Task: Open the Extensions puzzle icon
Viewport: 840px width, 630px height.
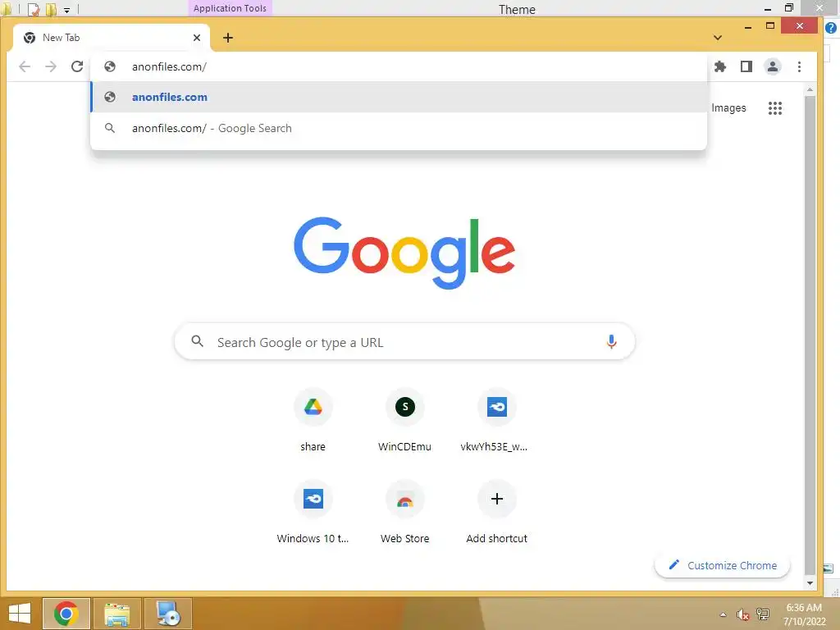Action: [720, 66]
